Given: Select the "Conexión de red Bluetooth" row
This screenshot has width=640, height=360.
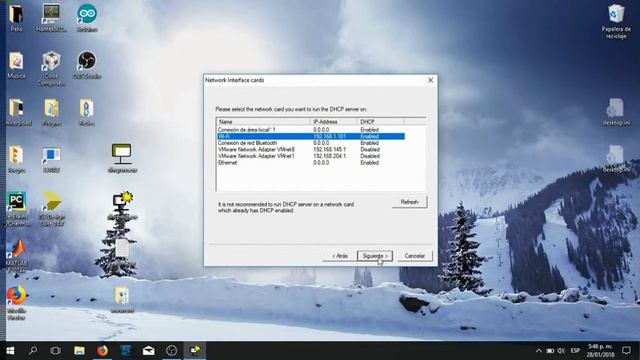Looking at the screenshot, I should (311, 143).
